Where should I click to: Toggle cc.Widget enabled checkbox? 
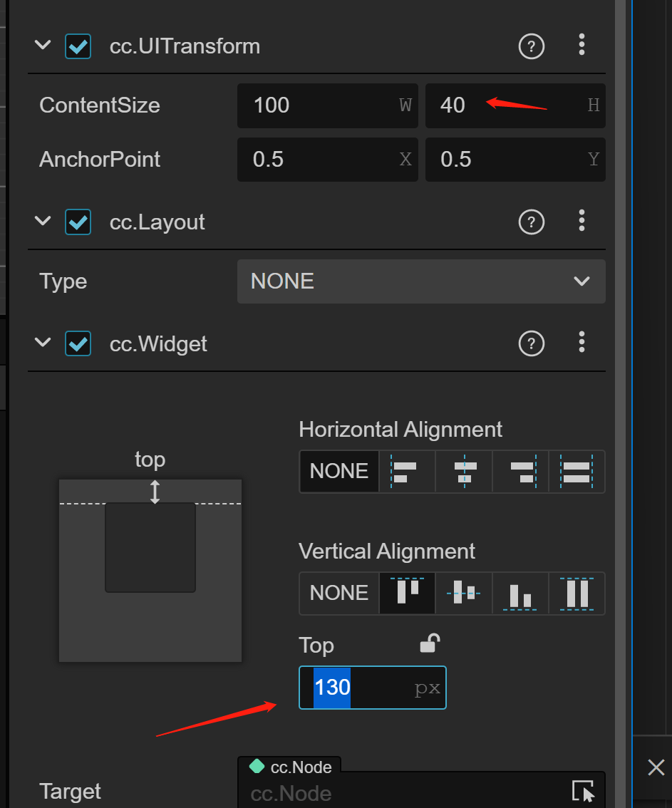point(78,344)
